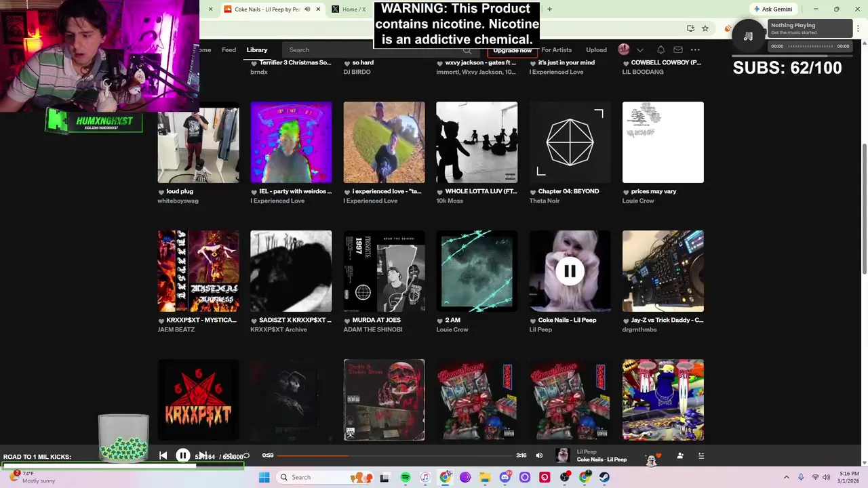The image size is (868, 488).
Task: Click the install app icon in address bar
Action: (690, 28)
